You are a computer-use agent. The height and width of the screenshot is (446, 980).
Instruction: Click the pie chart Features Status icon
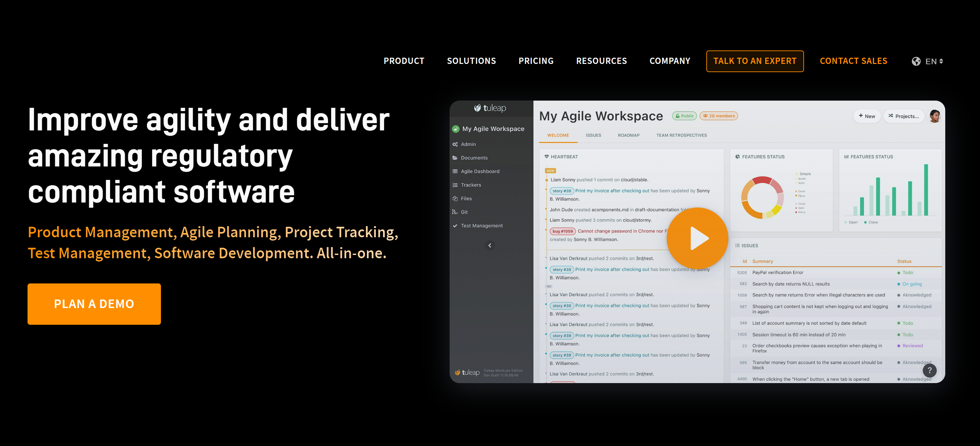point(738,157)
